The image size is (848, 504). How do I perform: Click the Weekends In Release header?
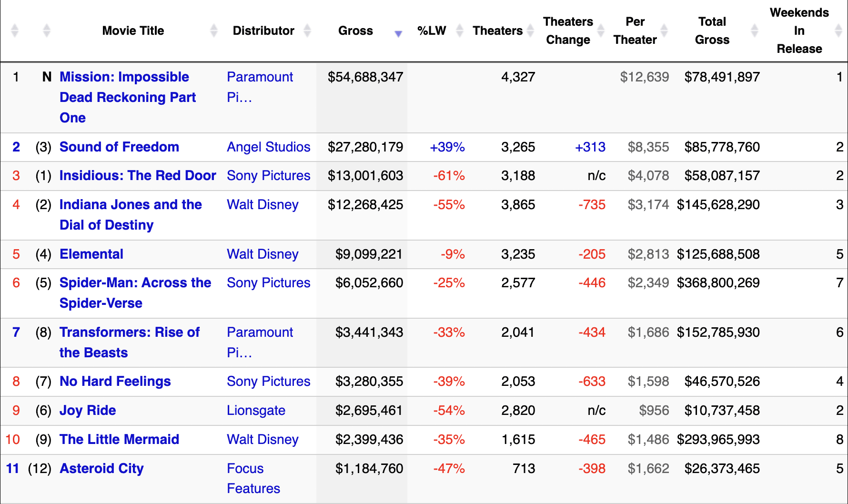coord(799,31)
